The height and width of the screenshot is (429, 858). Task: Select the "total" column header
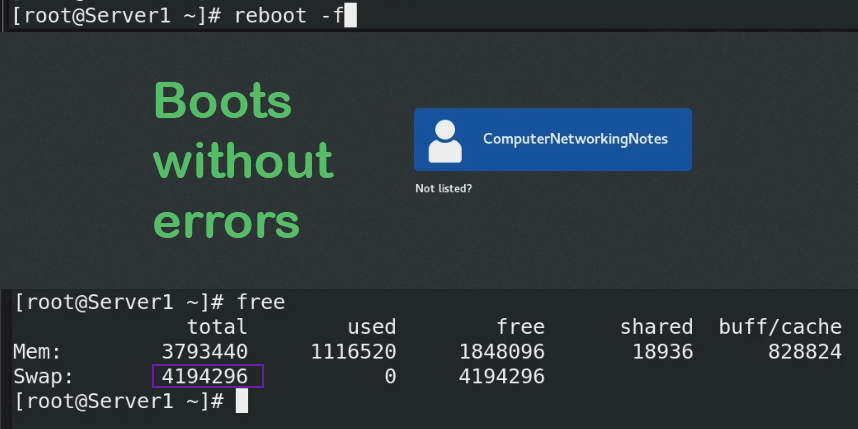(217, 327)
